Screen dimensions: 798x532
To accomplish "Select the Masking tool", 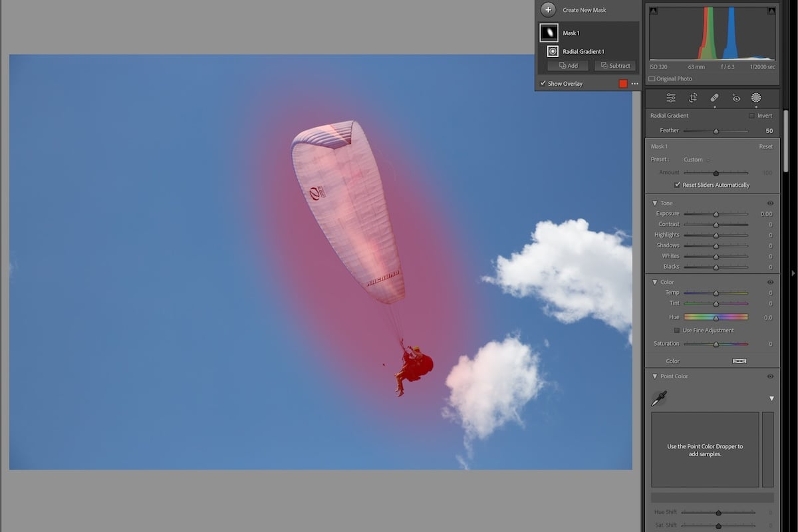I will 756,98.
